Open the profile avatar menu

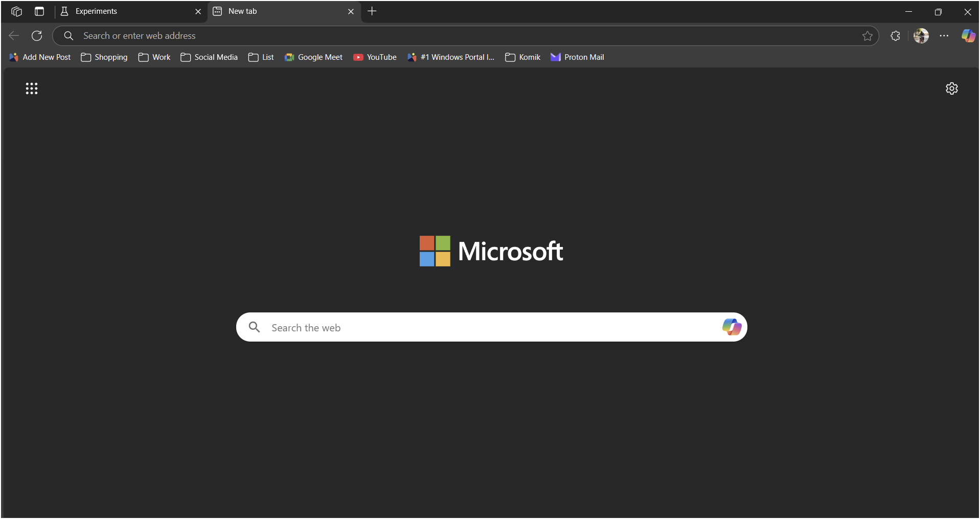tap(921, 36)
